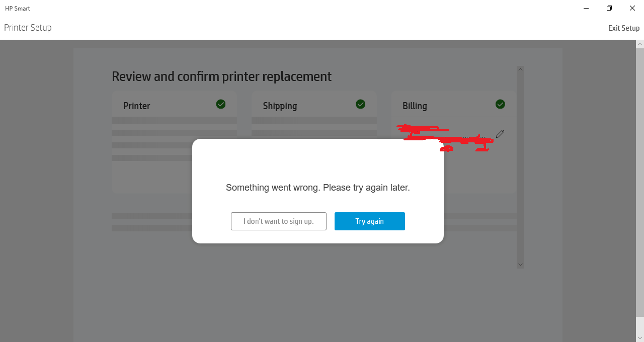Choose "I don't want to sign up."
Viewport: 644px width, 342px height.
coord(278,221)
